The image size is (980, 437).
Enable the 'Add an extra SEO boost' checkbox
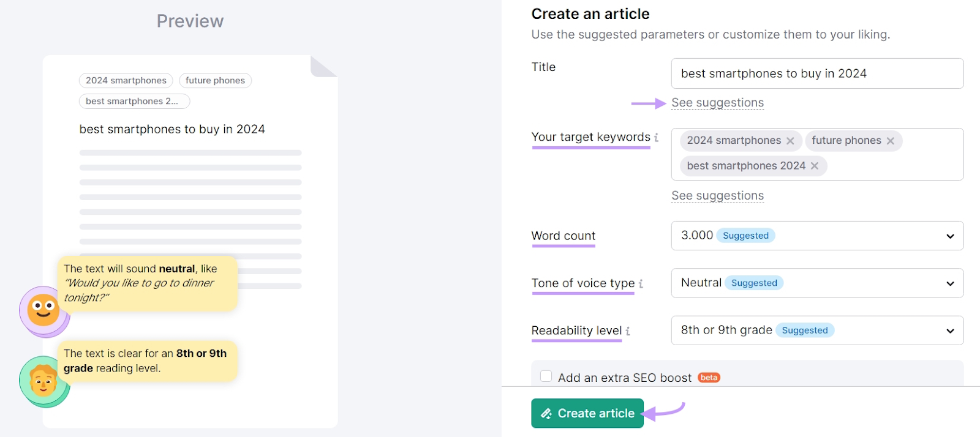tap(546, 376)
